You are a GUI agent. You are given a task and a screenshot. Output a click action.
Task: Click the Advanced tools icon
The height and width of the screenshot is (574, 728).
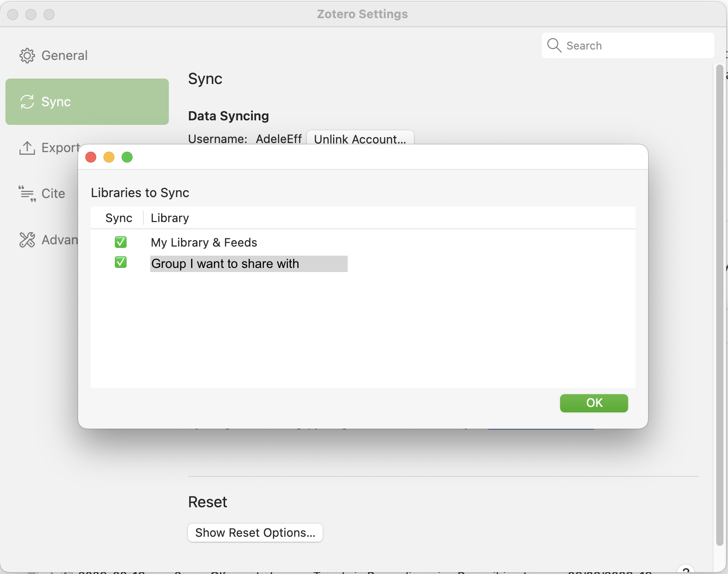(x=27, y=240)
